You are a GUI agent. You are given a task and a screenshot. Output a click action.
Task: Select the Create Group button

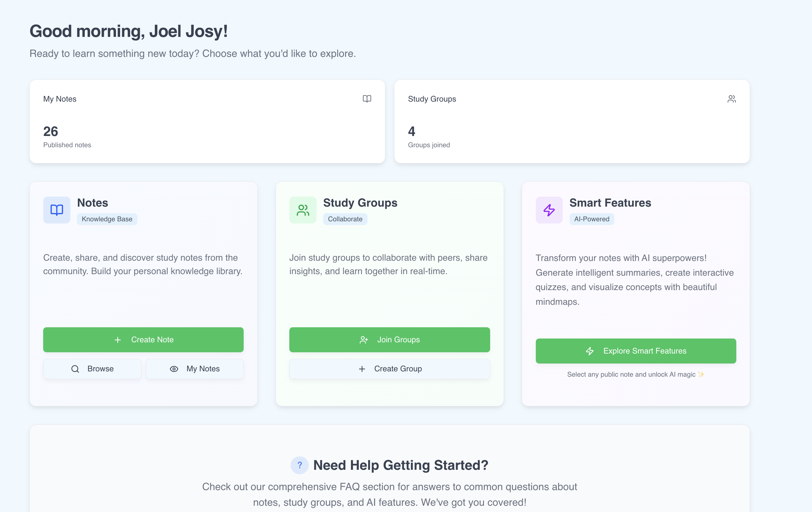coord(389,369)
